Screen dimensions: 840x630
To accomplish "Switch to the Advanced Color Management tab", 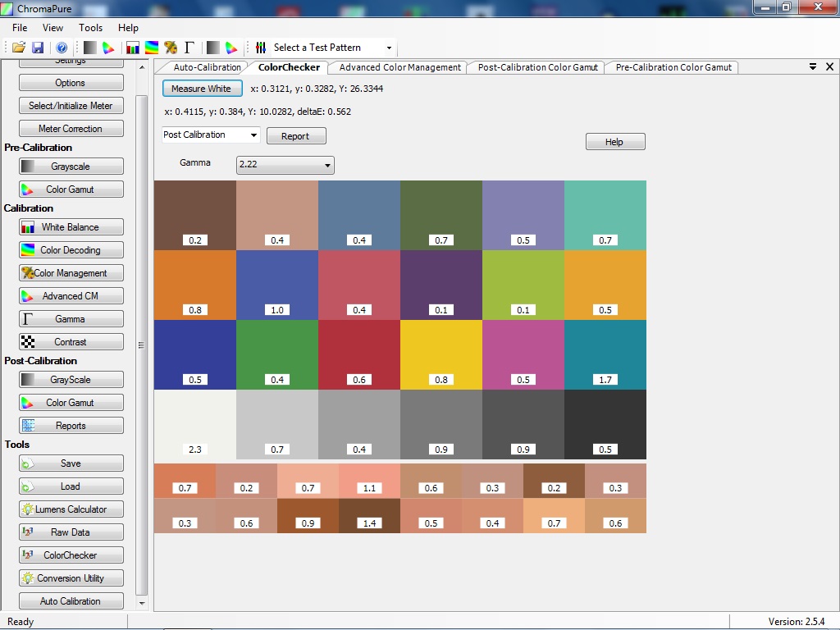I will point(399,67).
